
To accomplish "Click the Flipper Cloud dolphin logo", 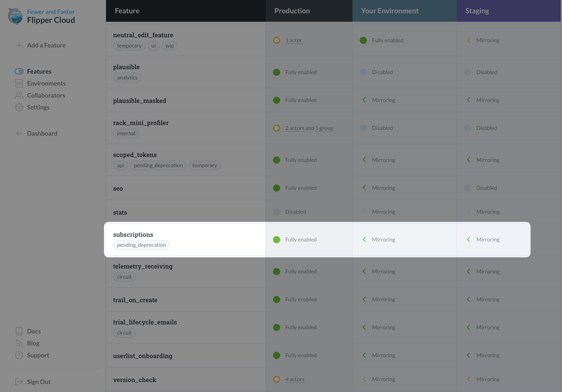I will (x=15, y=16).
